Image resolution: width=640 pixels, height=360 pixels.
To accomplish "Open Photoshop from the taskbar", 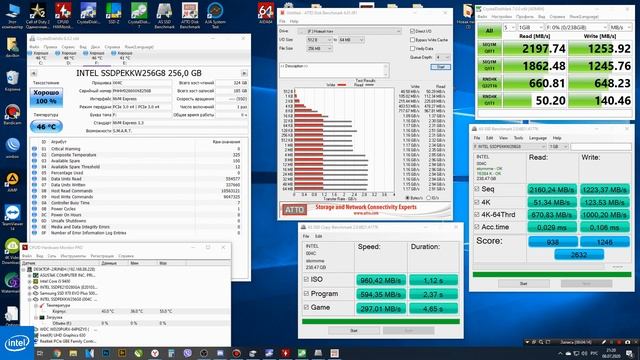I will 106,353.
